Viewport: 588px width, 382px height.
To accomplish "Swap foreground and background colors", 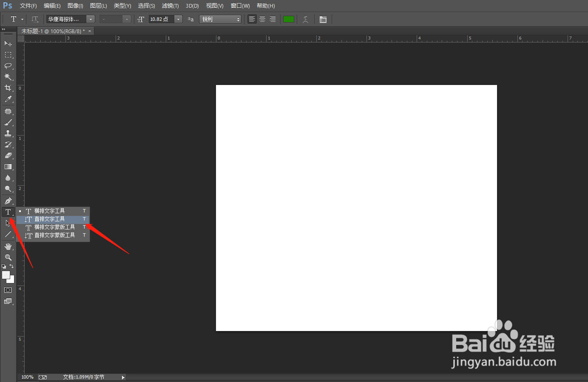I will (11, 266).
